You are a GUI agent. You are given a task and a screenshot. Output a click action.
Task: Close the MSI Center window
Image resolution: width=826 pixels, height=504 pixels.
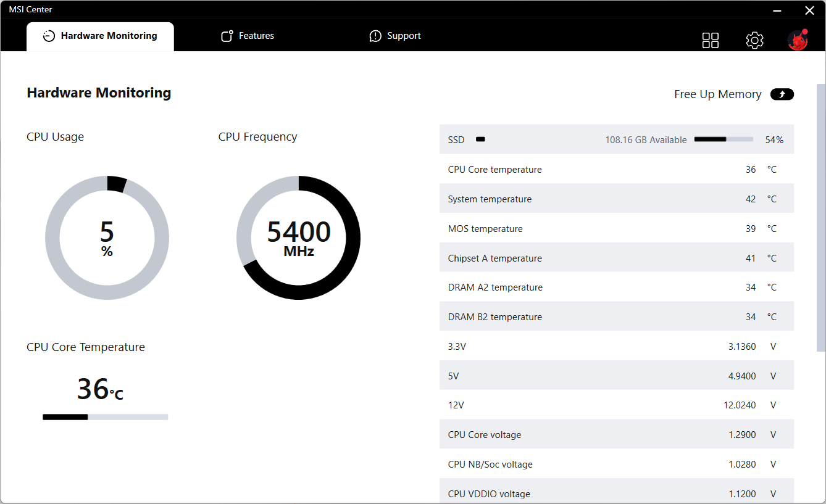pyautogui.click(x=809, y=10)
